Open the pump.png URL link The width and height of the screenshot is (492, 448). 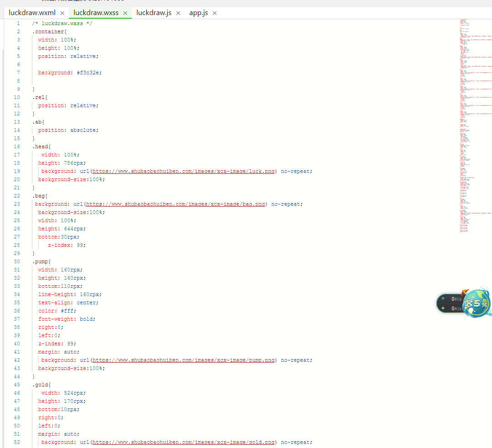click(x=183, y=360)
